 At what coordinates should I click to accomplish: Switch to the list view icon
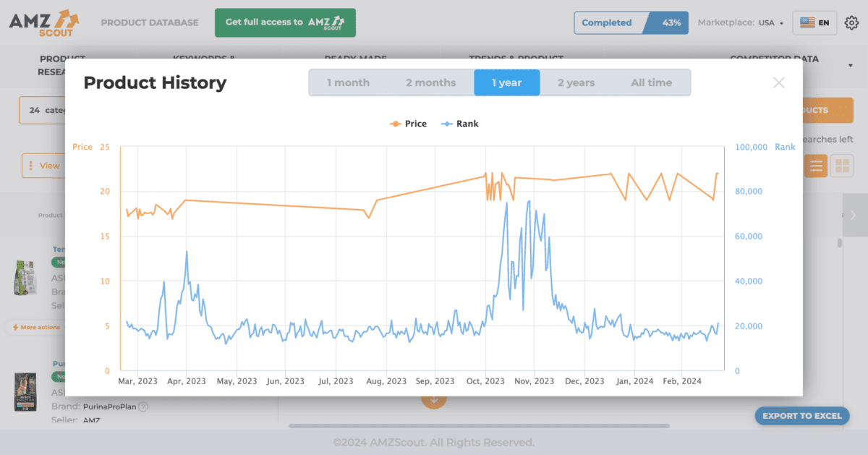coord(816,166)
